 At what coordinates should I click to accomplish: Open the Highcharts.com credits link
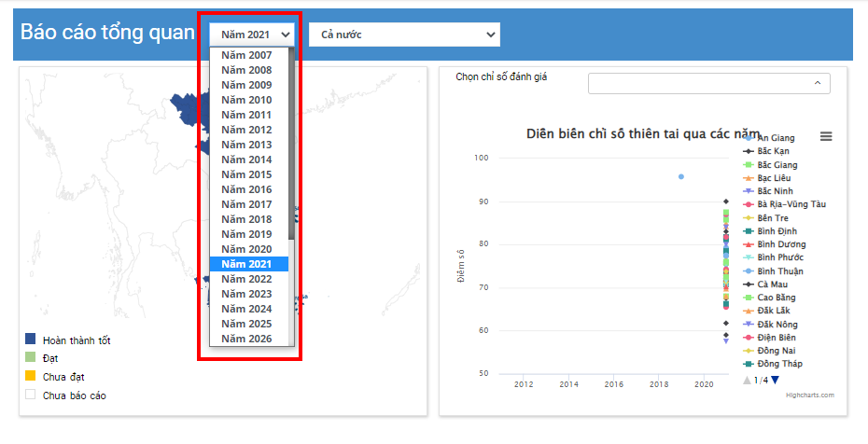[809, 395]
